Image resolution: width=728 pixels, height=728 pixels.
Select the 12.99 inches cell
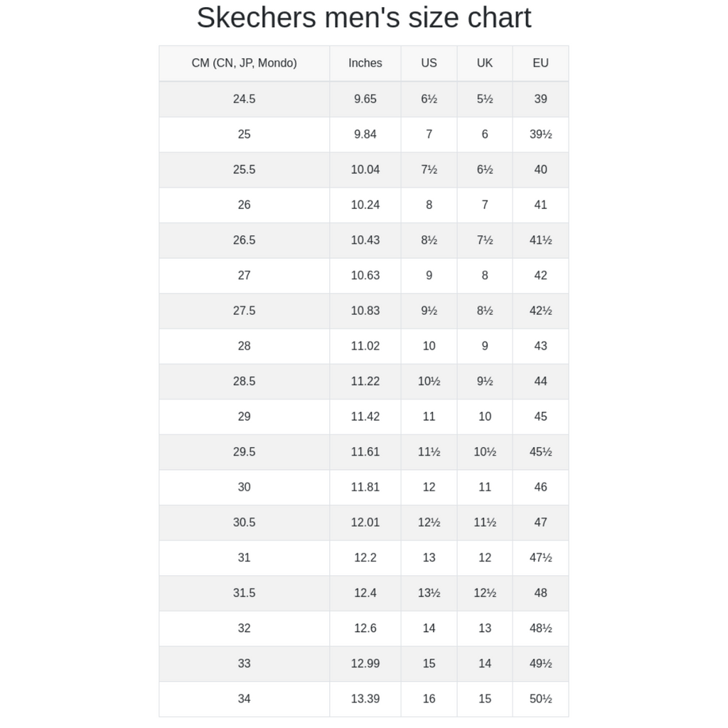pos(365,663)
